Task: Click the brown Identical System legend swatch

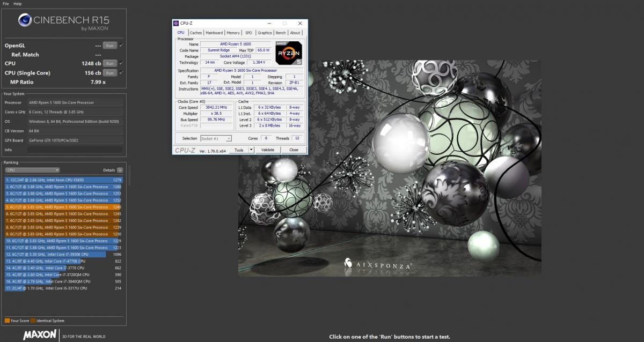Action: (33, 321)
